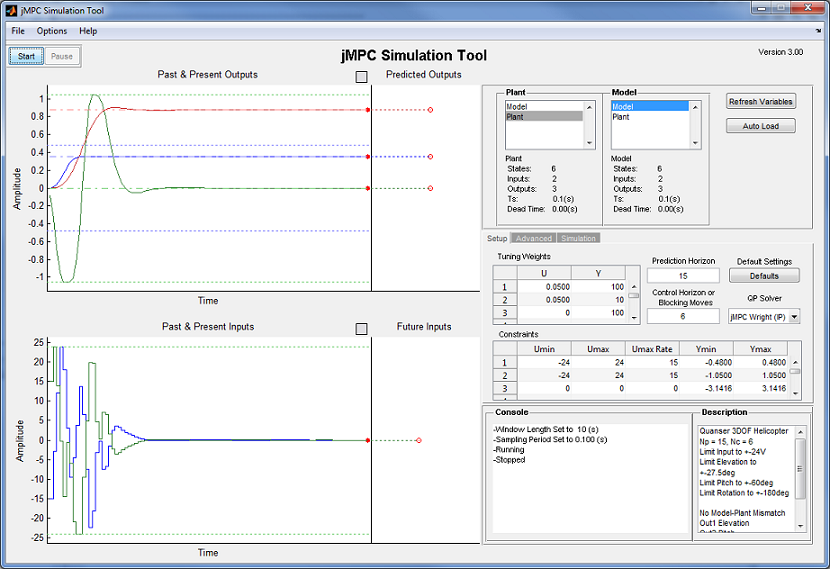Open the Options menu
This screenshot has width=830, height=569.
(x=52, y=31)
